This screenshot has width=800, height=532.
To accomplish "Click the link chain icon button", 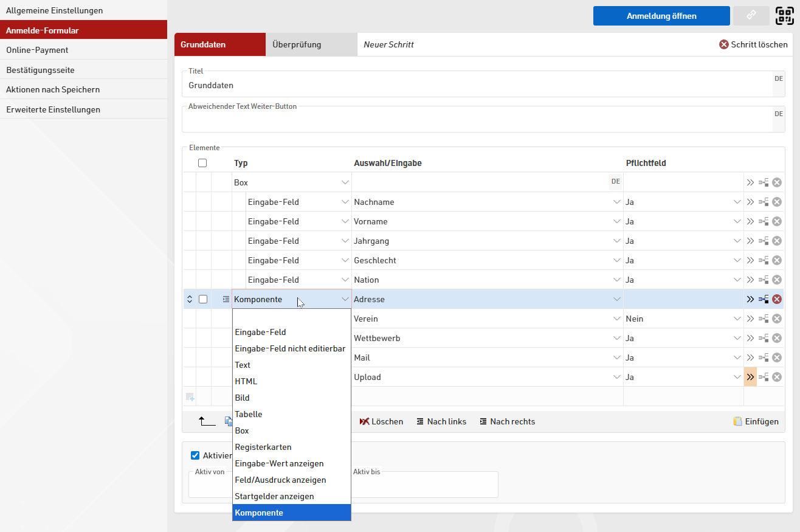I will click(751, 16).
